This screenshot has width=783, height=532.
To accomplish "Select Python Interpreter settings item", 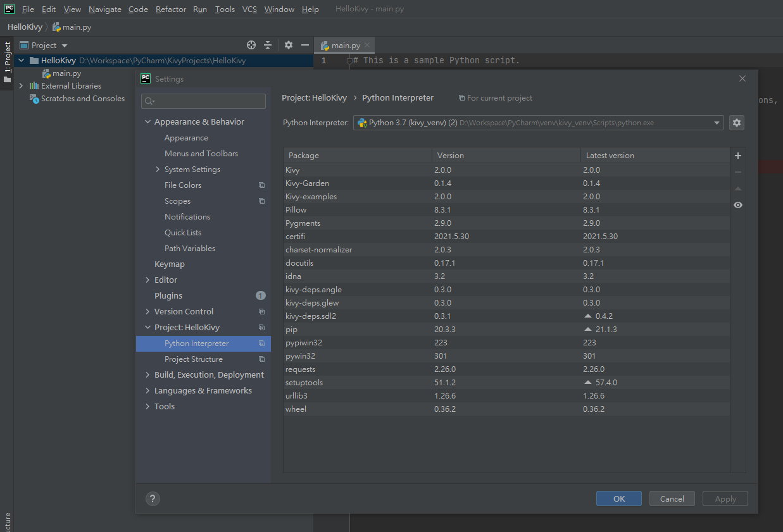I will tap(203, 343).
